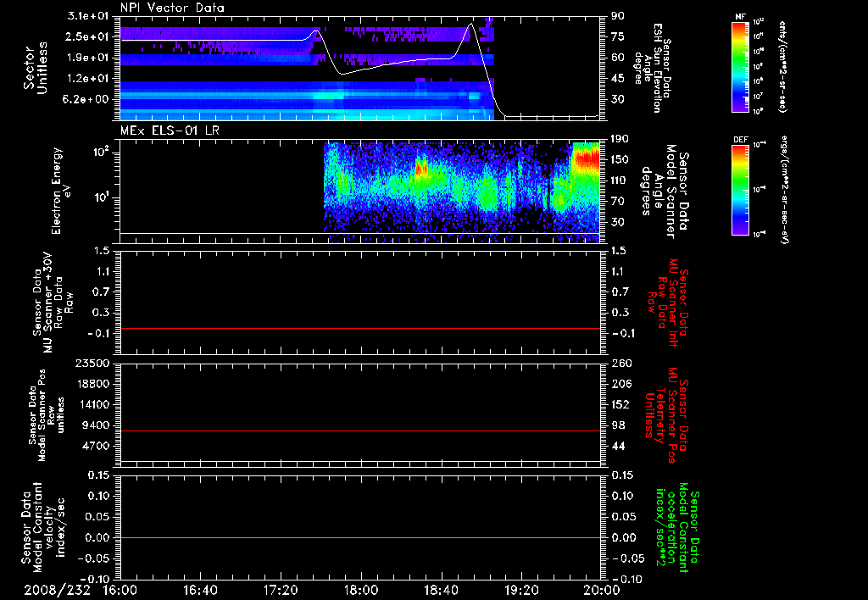Click the 260 telemetry tick value

620,363
